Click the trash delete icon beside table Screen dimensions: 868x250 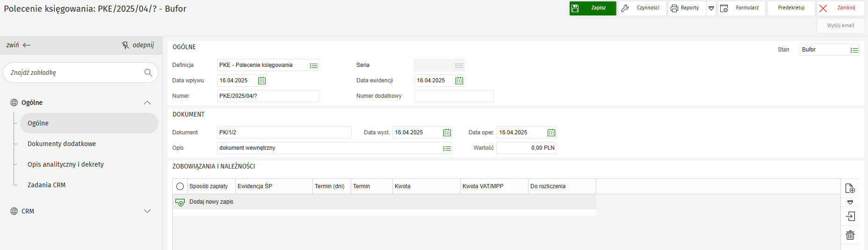[850, 235]
